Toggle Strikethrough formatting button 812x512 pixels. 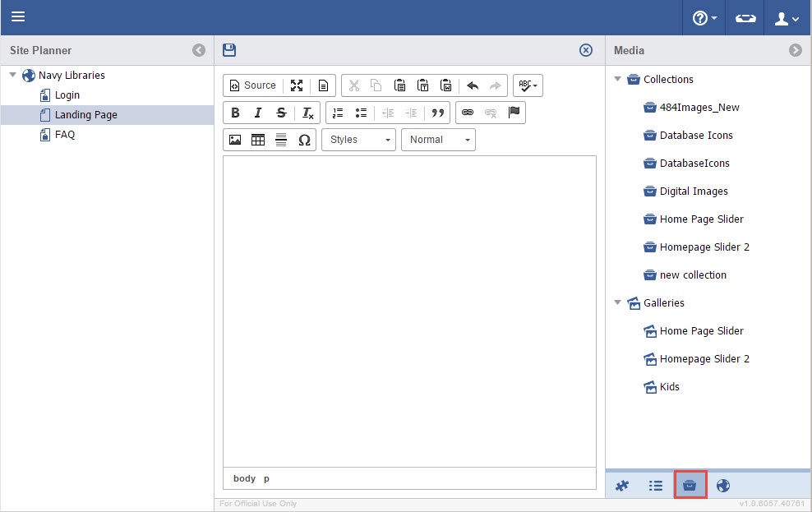[281, 113]
